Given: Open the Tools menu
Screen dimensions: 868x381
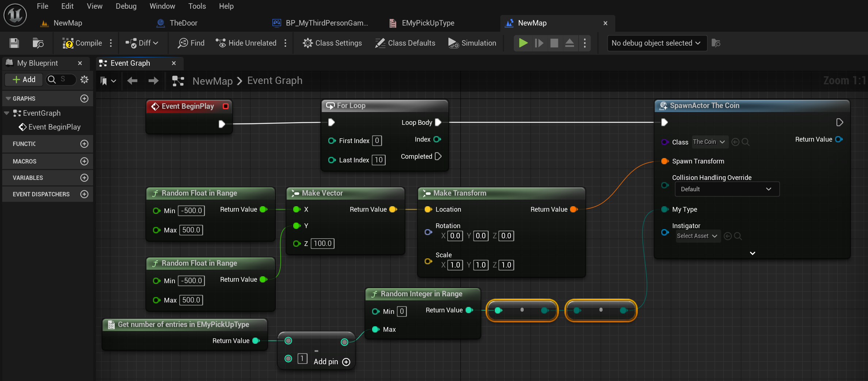Looking at the screenshot, I should coord(197,6).
